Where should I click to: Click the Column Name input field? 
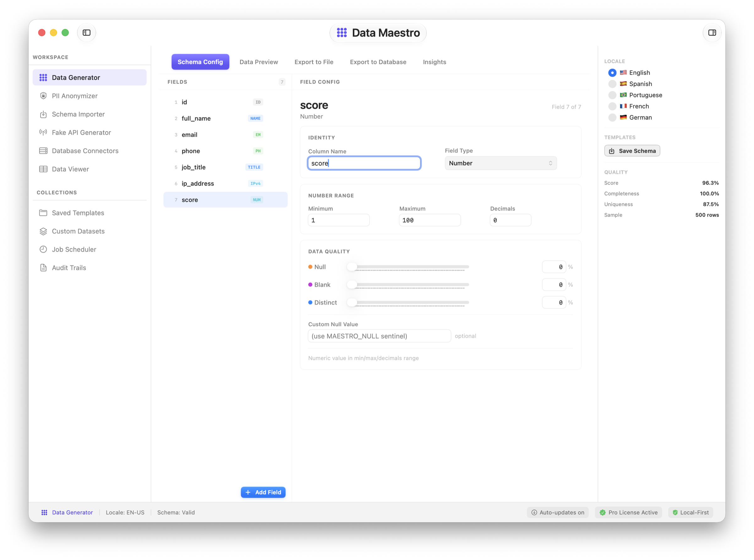[x=364, y=163]
